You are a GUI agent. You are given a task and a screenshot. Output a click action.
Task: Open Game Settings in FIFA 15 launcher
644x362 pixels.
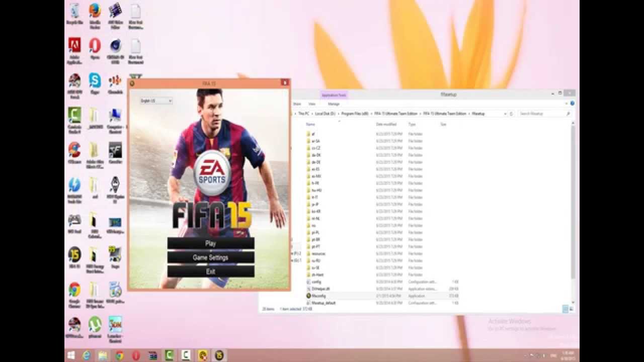pos(211,257)
